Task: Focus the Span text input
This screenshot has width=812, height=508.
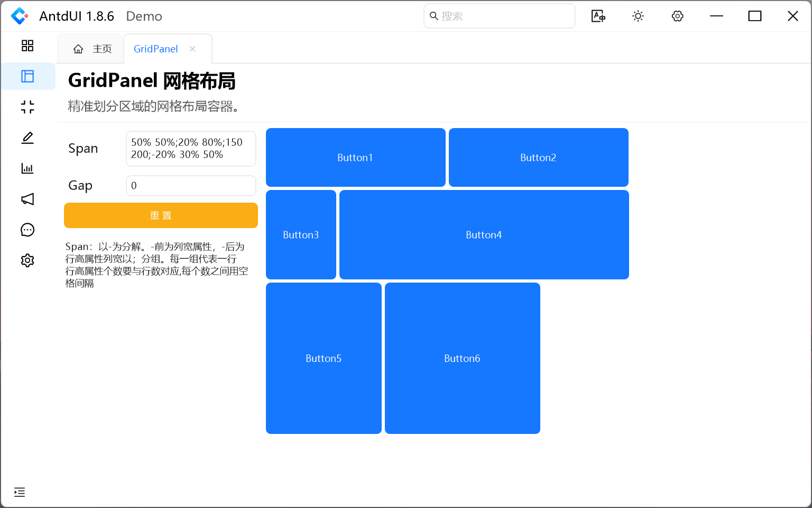Action: [191, 149]
